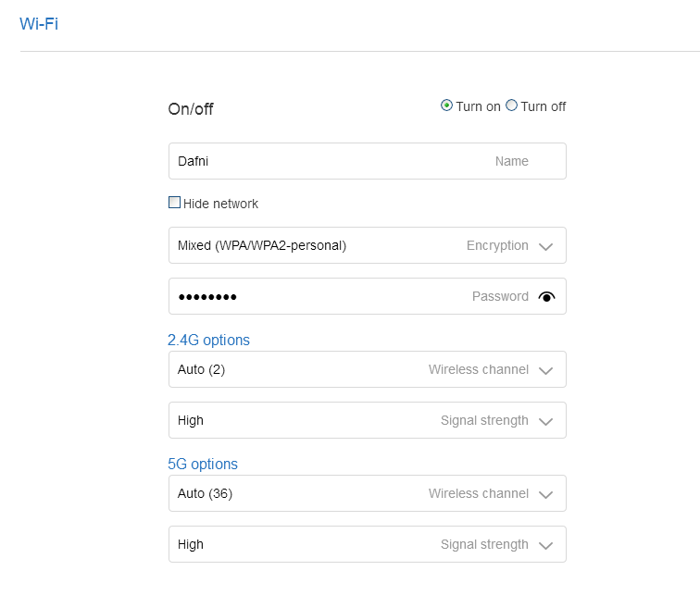The height and width of the screenshot is (608, 700).
Task: Click the High value under 2.4G options
Action: tap(191, 420)
